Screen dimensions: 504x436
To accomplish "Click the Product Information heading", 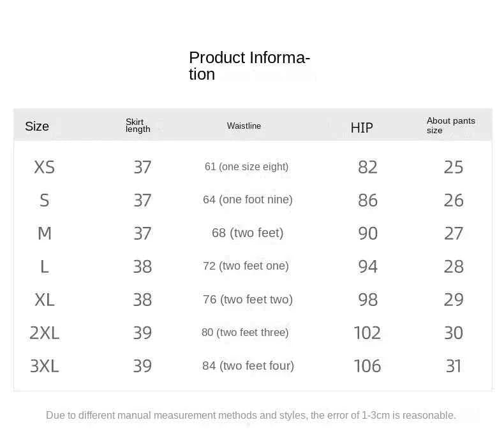I will click(249, 66).
